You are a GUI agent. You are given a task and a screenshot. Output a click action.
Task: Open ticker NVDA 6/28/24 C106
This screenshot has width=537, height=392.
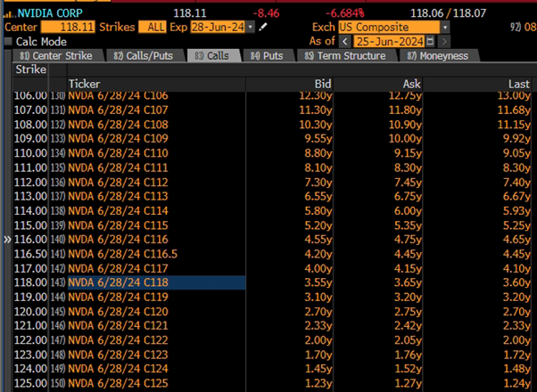point(118,95)
